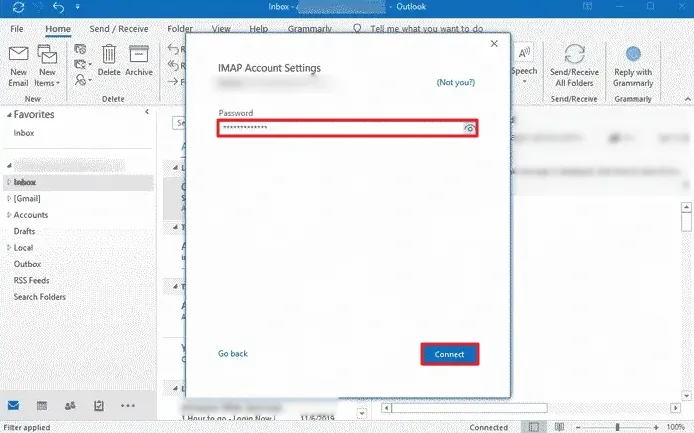Click the (Not you?) link
Screen dimensions: 694x433
click(455, 82)
